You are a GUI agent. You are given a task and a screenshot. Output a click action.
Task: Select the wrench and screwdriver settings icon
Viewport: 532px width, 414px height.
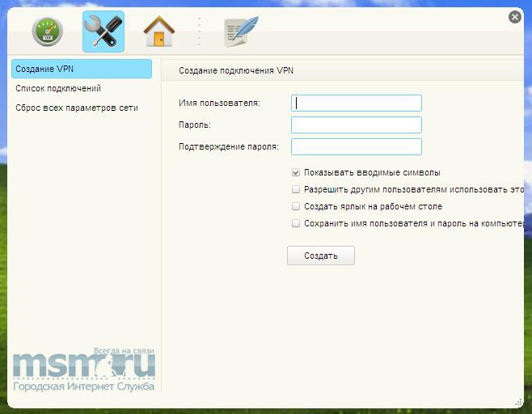click(103, 32)
